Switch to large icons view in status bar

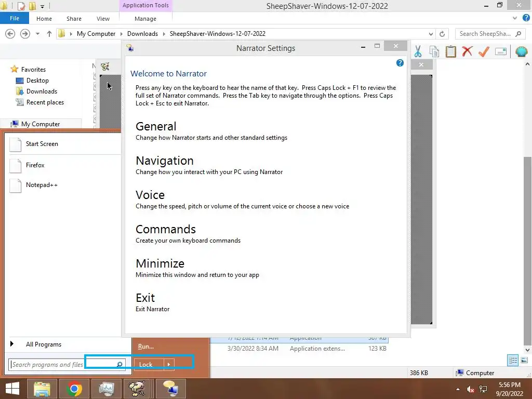point(524,360)
